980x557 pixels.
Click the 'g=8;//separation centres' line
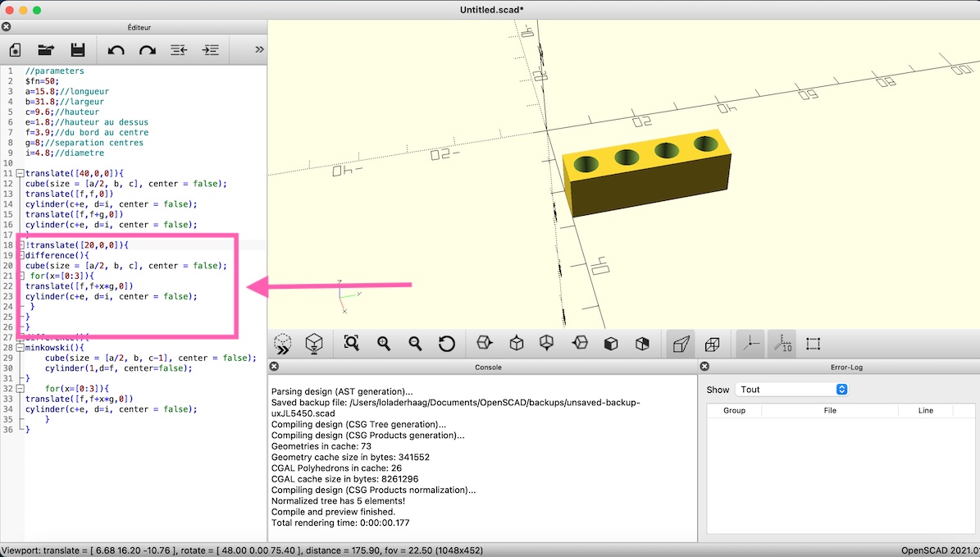(x=84, y=143)
